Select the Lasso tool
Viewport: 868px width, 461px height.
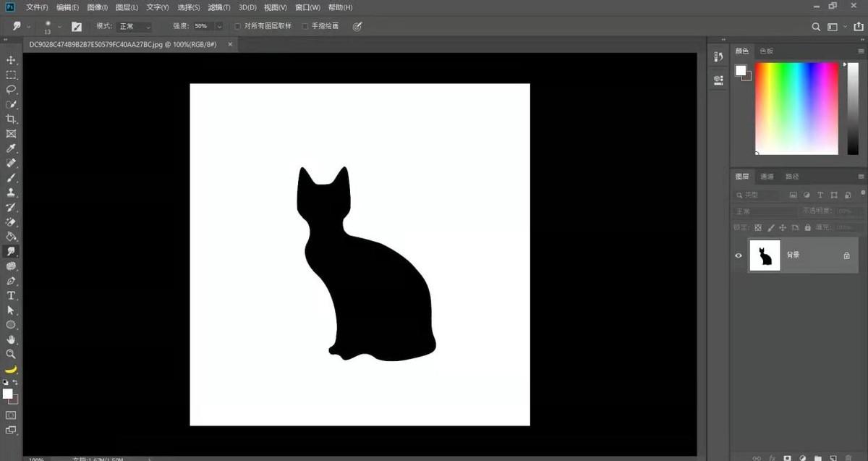tap(11, 90)
